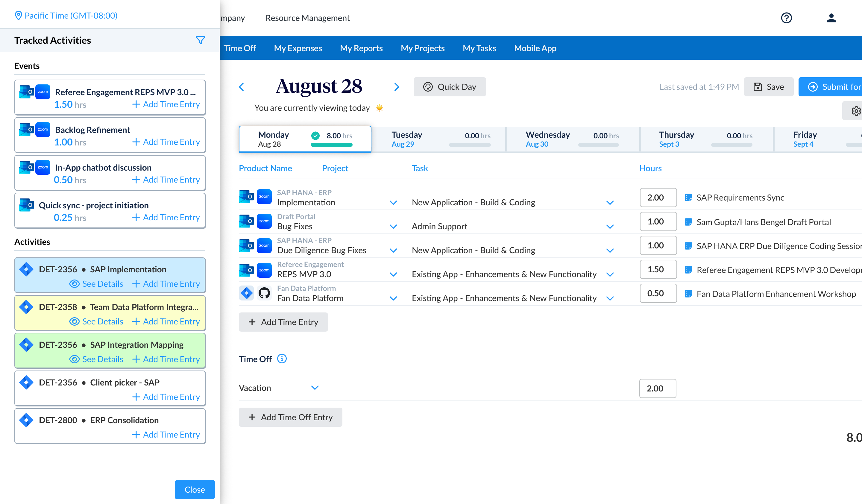
Task: Click Add Time Entry for ERP Consolidation
Action: coord(166,435)
